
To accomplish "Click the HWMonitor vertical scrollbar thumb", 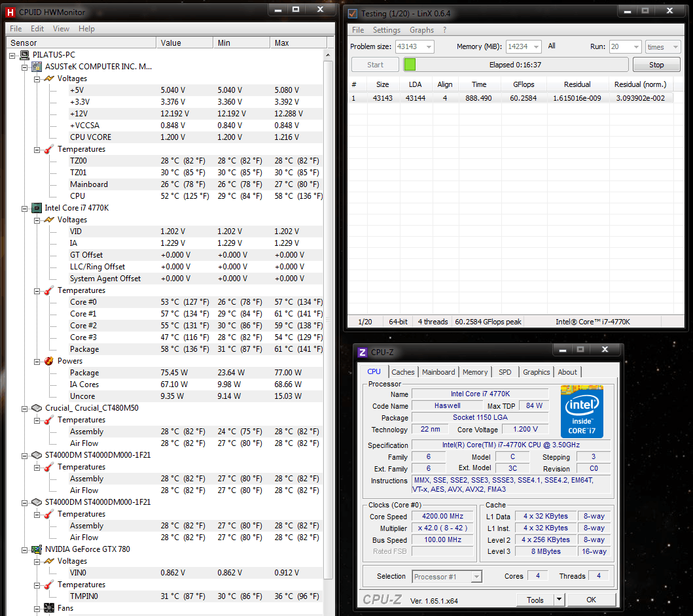I will 328,320.
